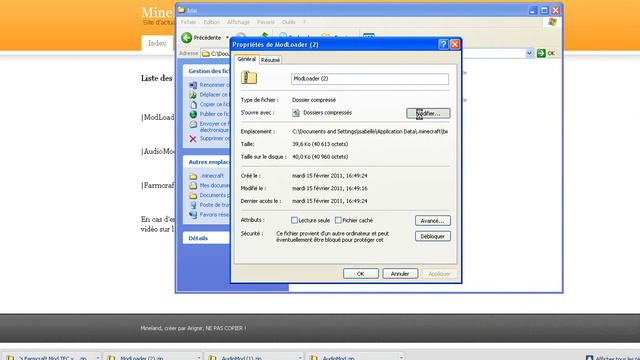Click the red Supprimer ce fichier icon
640x360 pixels.
tap(193, 139)
